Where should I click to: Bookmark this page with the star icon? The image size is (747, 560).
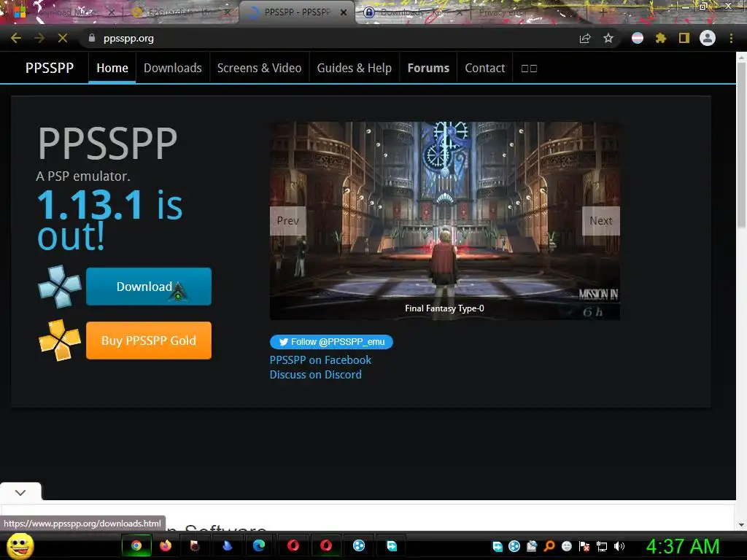point(608,38)
